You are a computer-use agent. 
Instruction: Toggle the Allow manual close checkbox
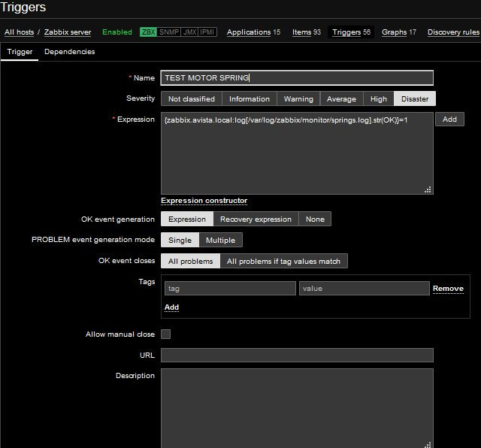click(x=166, y=334)
